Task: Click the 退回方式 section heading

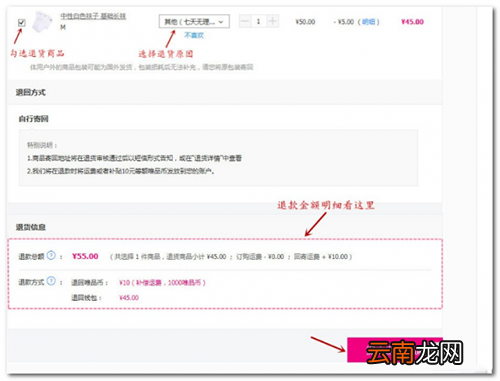Action: click(31, 93)
